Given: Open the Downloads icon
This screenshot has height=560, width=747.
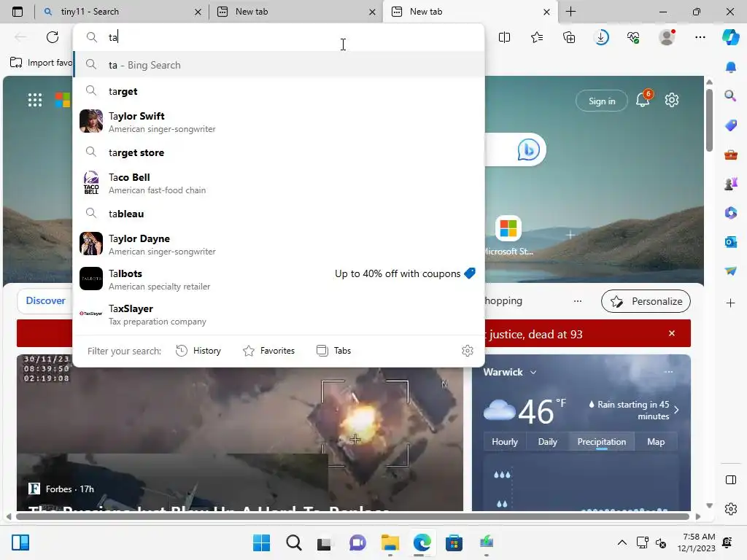Looking at the screenshot, I should tap(602, 37).
